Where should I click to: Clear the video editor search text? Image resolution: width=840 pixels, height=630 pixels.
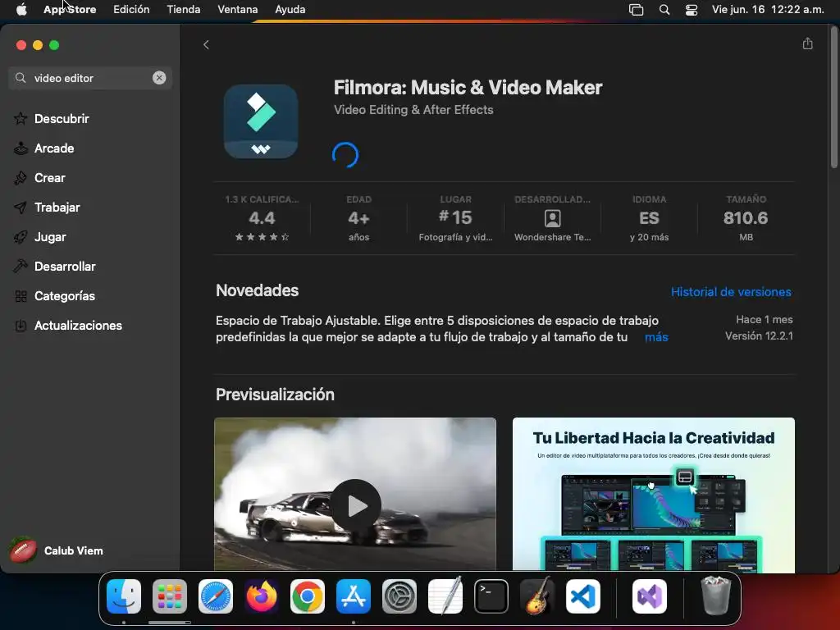[159, 78]
